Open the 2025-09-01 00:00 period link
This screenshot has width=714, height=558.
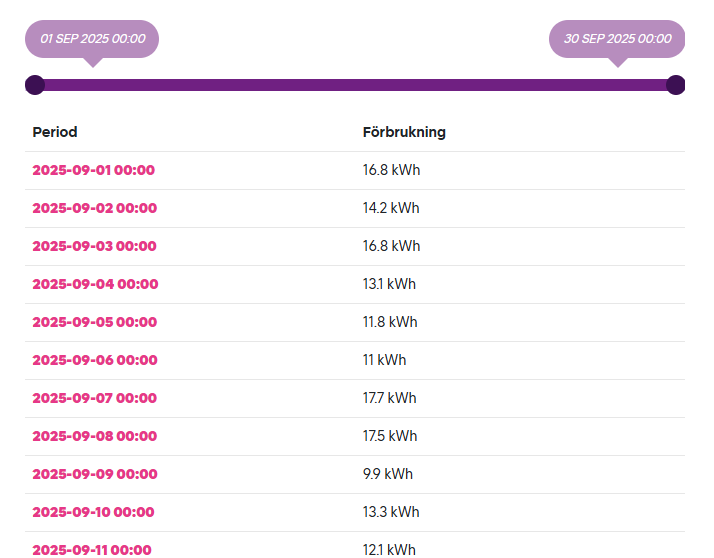click(x=93, y=170)
